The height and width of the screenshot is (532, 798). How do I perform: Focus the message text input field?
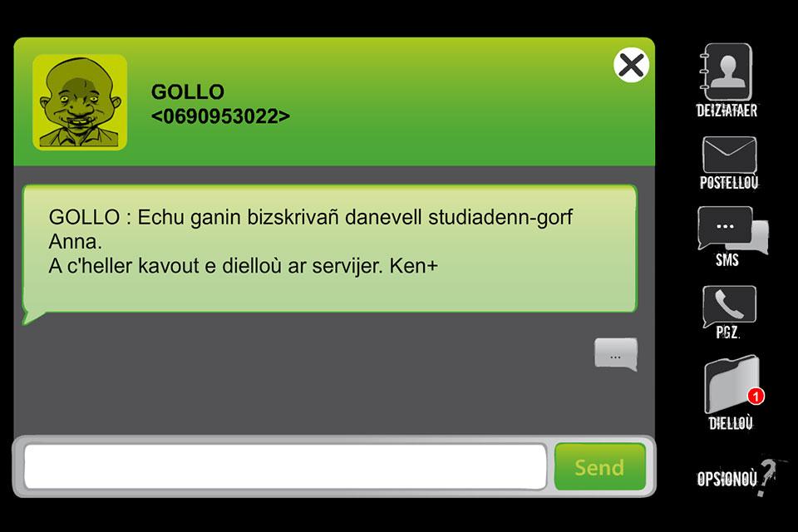285,467
